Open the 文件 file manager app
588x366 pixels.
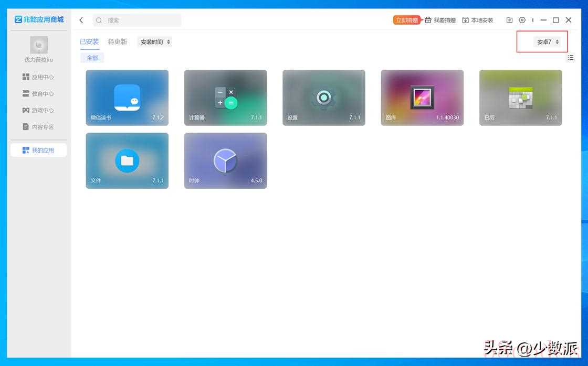[127, 160]
